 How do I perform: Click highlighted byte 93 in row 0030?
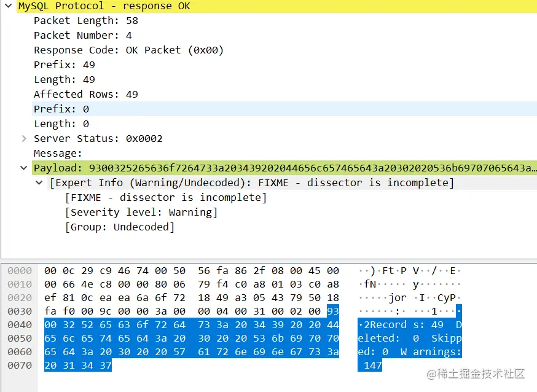[x=333, y=311]
